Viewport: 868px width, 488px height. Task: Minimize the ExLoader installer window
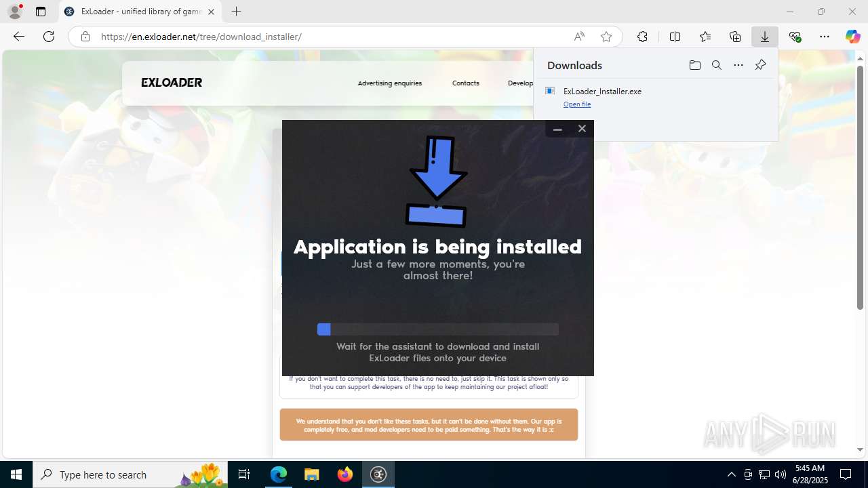click(x=557, y=129)
